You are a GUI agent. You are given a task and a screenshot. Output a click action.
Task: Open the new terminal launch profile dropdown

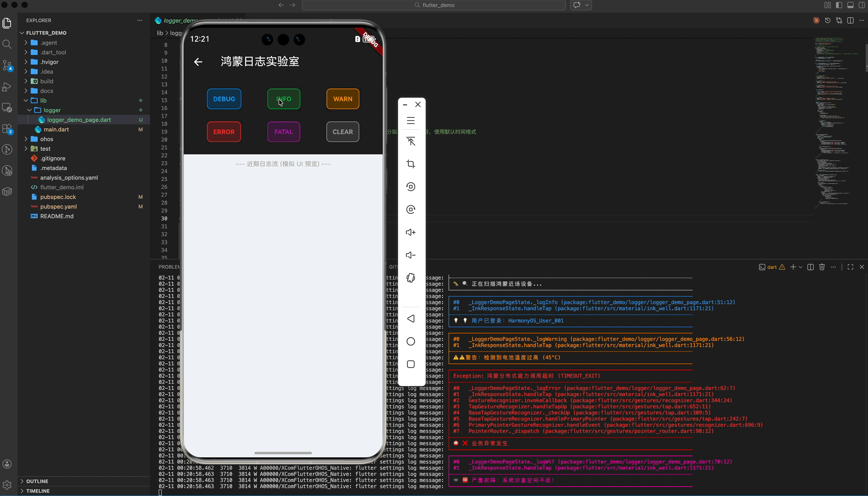pos(801,267)
